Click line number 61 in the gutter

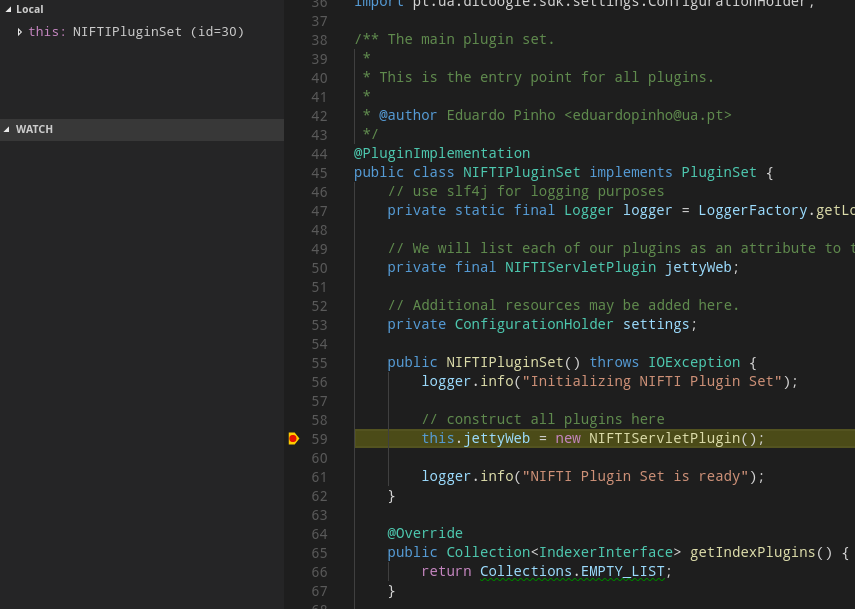click(x=320, y=477)
